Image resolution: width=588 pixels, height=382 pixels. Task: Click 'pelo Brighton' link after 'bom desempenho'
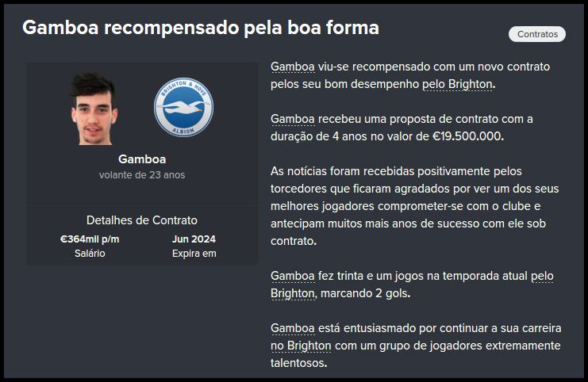[x=458, y=83]
